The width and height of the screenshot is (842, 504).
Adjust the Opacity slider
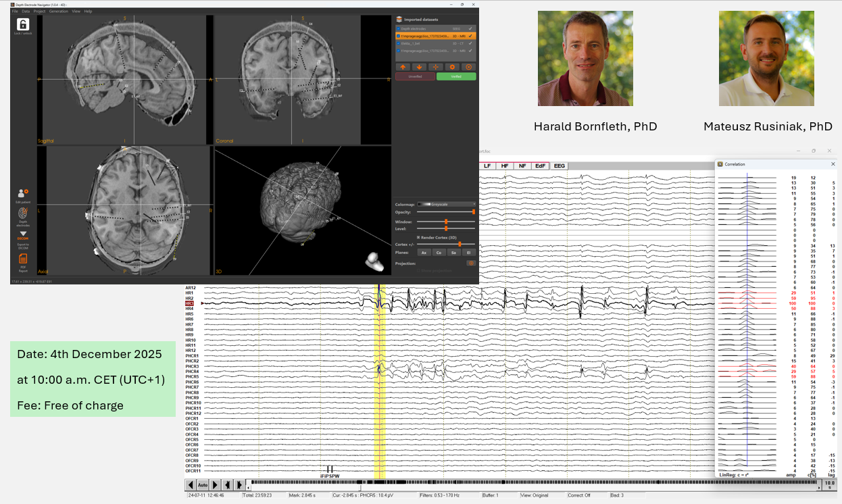pos(445,212)
